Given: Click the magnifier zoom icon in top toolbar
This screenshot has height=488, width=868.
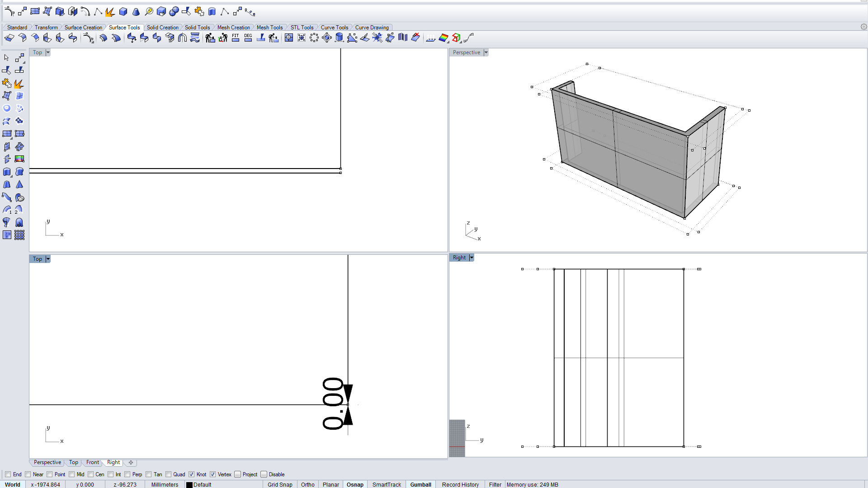Looking at the screenshot, I should pyautogui.click(x=149, y=12).
